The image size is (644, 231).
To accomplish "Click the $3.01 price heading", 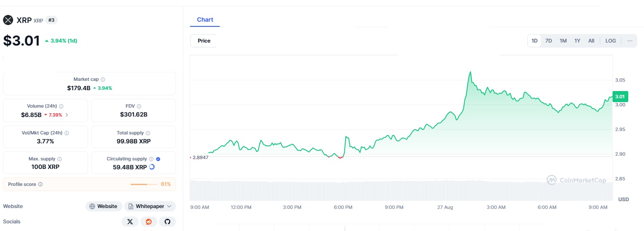I will (22, 41).
